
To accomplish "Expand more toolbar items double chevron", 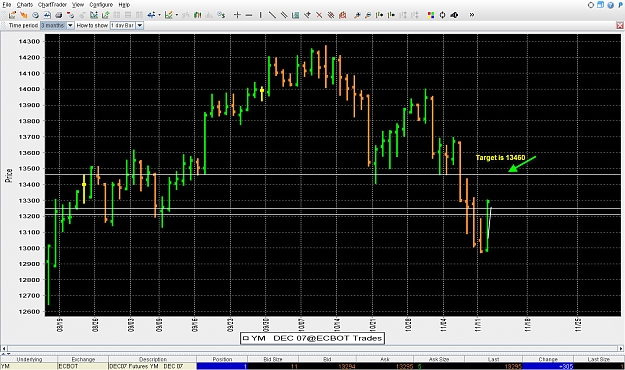I will (472, 15).
